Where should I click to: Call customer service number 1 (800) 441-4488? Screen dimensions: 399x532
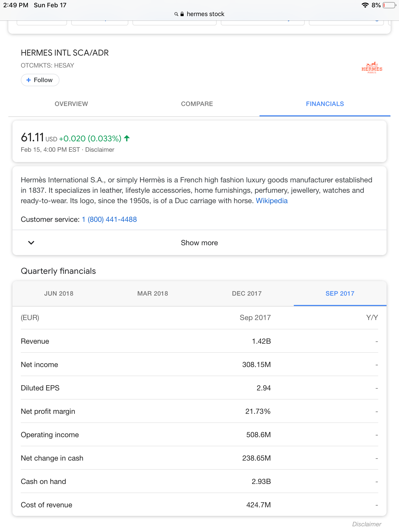[x=109, y=220]
